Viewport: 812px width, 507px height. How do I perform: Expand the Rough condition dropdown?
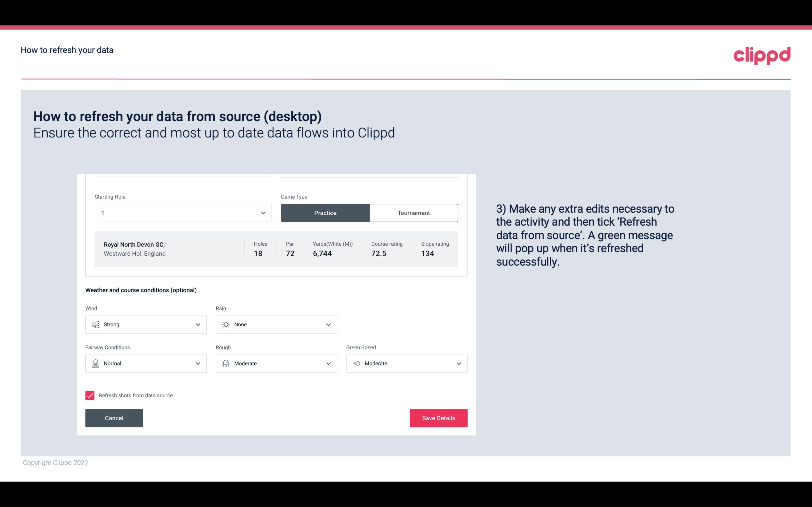click(x=328, y=363)
